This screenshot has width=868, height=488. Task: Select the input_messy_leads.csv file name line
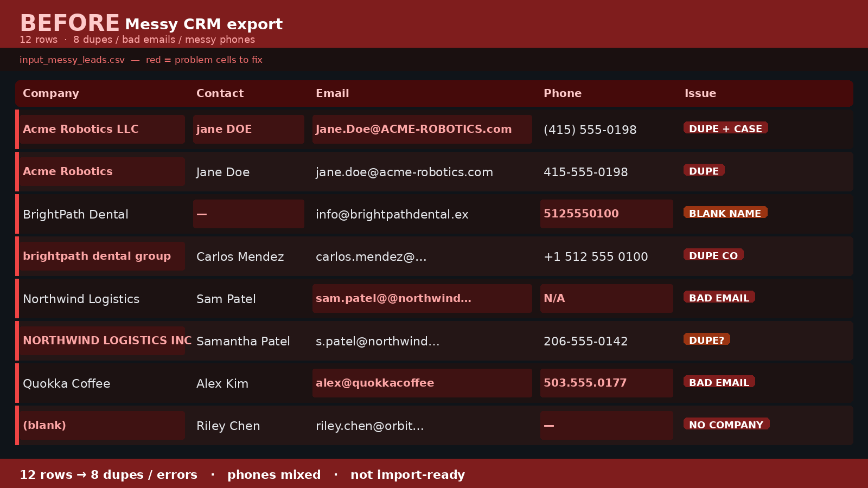tap(141, 60)
